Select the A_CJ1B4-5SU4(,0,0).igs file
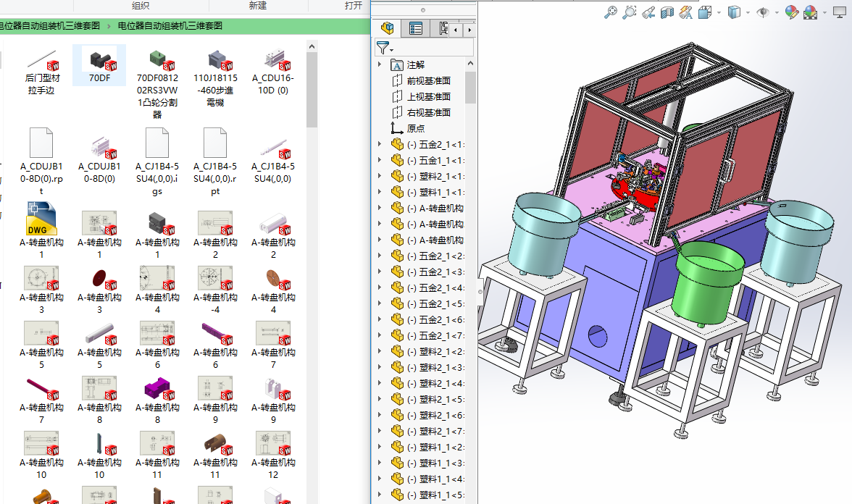The width and height of the screenshot is (852, 504). pyautogui.click(x=158, y=161)
